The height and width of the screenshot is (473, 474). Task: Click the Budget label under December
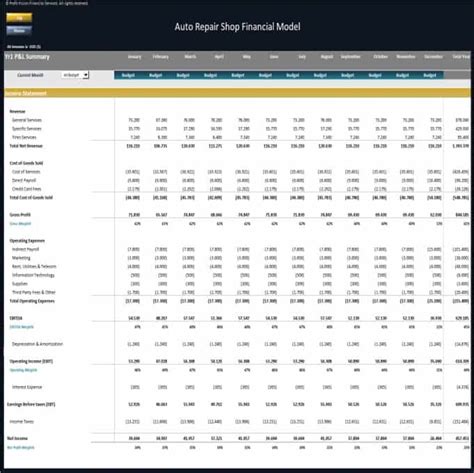[430, 75]
